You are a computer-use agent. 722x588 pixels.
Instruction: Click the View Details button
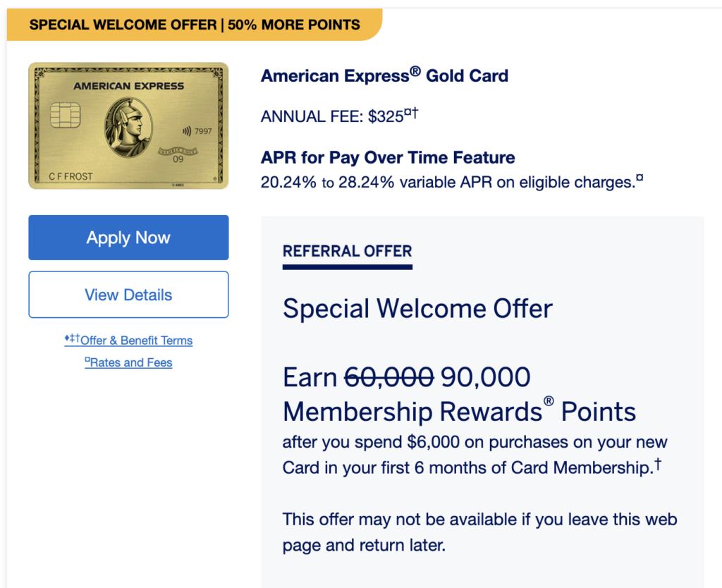point(128,294)
